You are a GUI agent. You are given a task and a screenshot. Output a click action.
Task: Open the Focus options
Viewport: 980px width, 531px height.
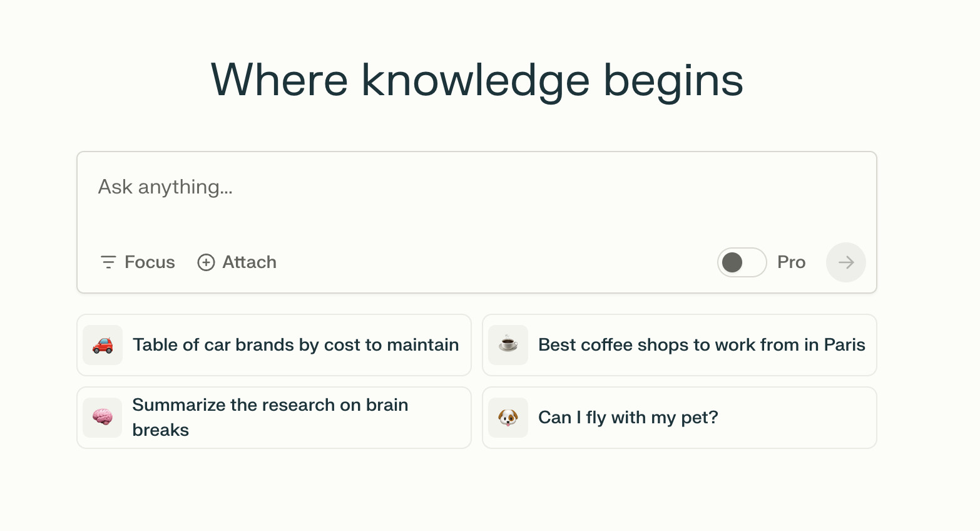tap(149, 262)
